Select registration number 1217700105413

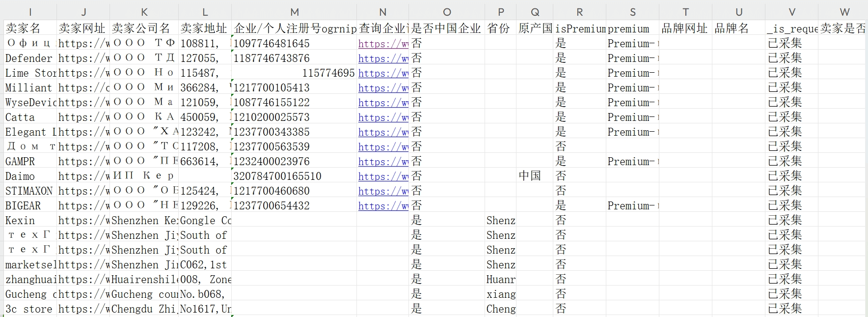coord(294,87)
